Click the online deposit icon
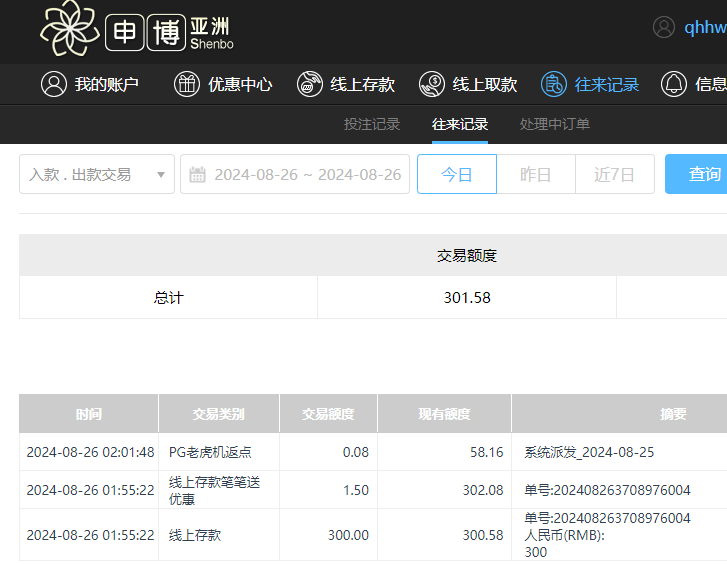The height and width of the screenshot is (565, 727). (310, 84)
